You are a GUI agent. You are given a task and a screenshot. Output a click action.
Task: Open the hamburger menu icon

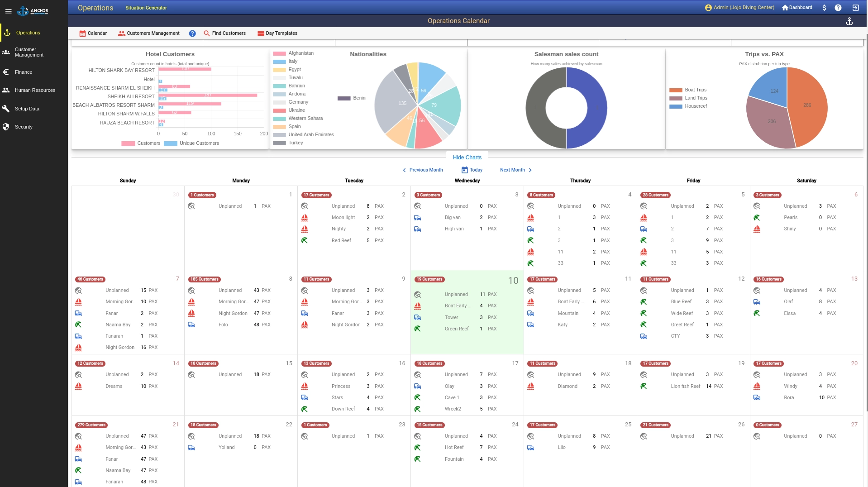[x=8, y=11]
